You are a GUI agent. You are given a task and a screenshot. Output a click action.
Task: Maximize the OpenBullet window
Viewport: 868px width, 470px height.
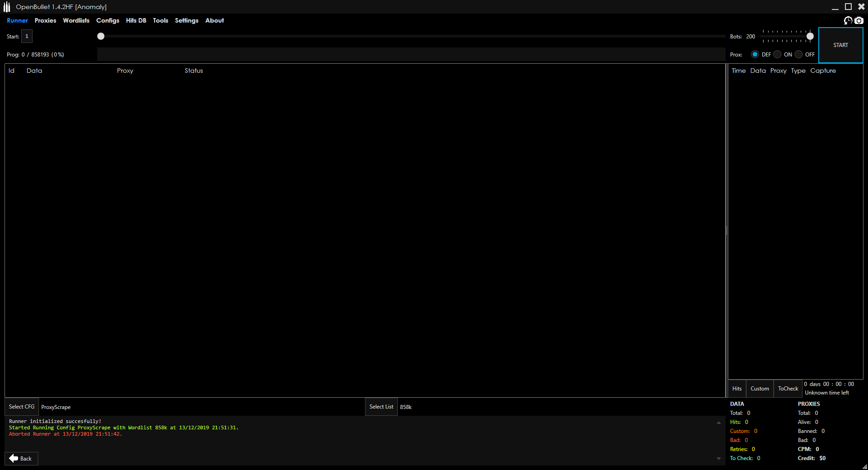(x=848, y=7)
